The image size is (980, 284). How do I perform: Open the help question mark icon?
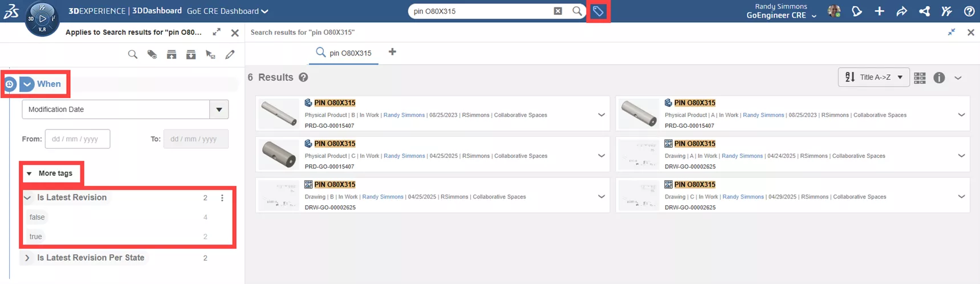pyautogui.click(x=969, y=11)
